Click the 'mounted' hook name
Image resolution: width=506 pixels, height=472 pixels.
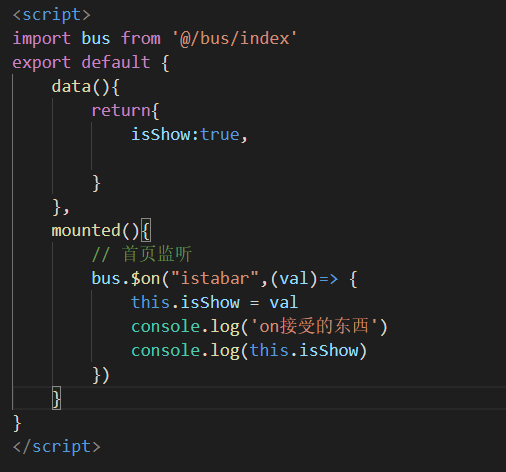(x=86, y=231)
